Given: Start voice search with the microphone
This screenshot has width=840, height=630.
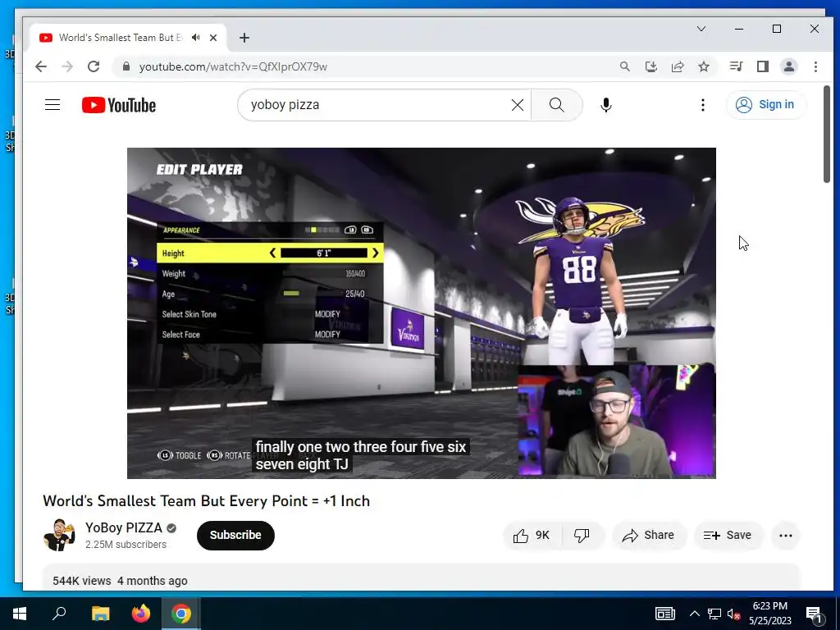Looking at the screenshot, I should coord(606,105).
